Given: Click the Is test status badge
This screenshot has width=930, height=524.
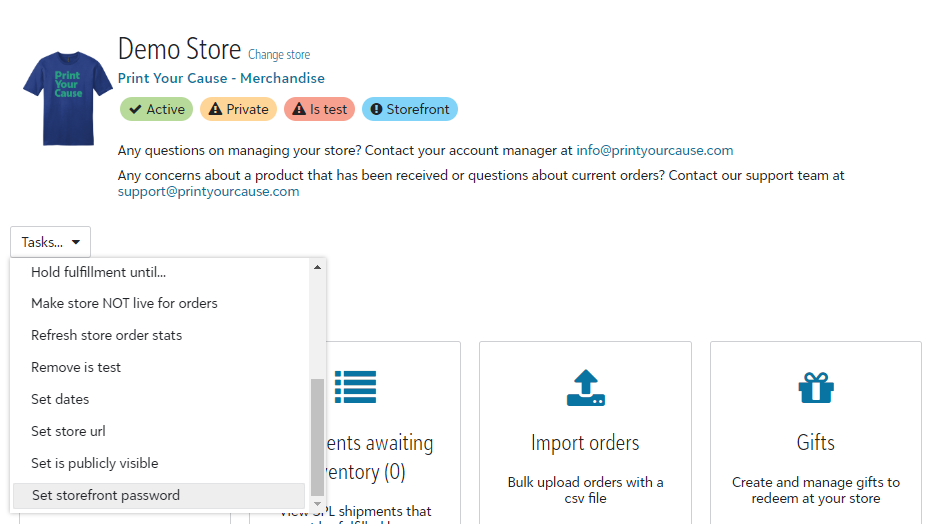Looking at the screenshot, I should tap(320, 109).
